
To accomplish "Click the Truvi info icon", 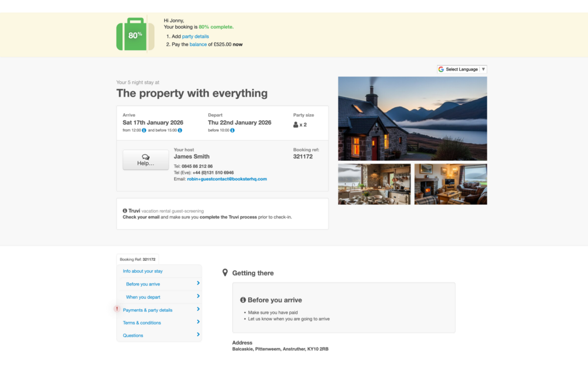I will 125,211.
